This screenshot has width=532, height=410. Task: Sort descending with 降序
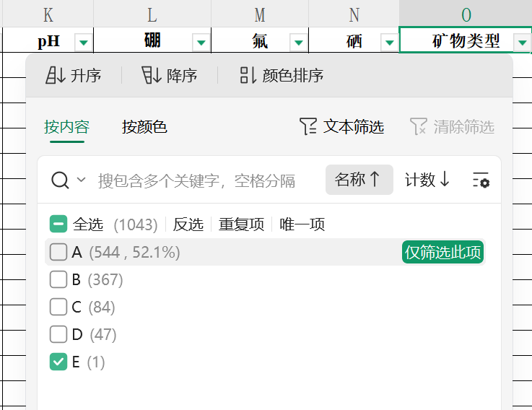tap(170, 75)
